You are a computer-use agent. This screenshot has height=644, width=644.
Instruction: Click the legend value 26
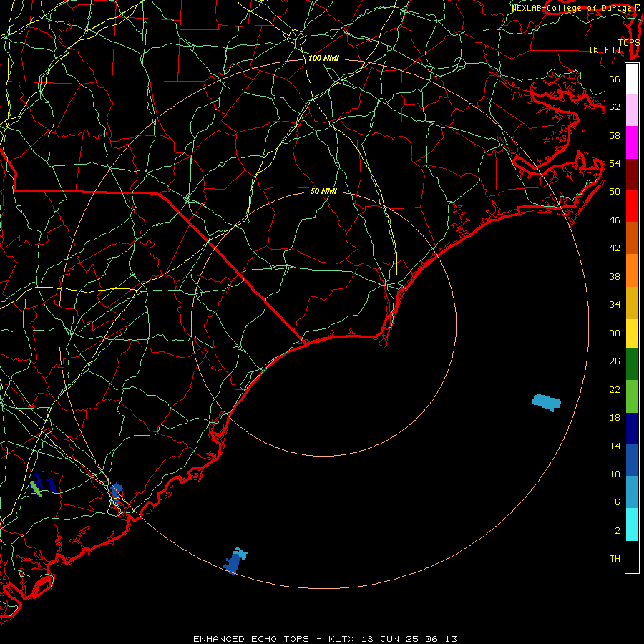coord(615,361)
